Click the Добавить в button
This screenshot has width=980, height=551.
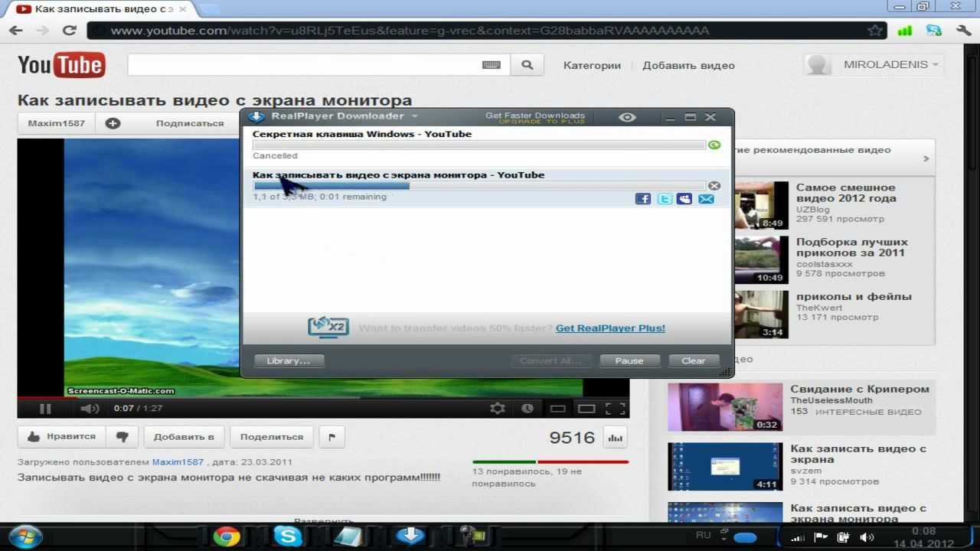pos(184,437)
